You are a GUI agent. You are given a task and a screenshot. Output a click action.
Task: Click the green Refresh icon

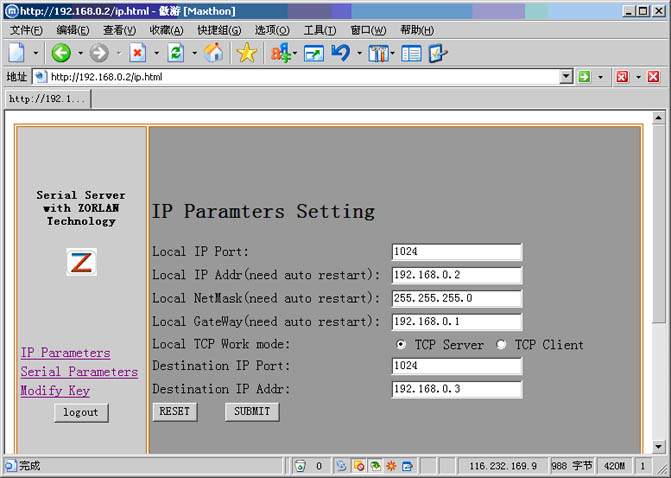(176, 53)
